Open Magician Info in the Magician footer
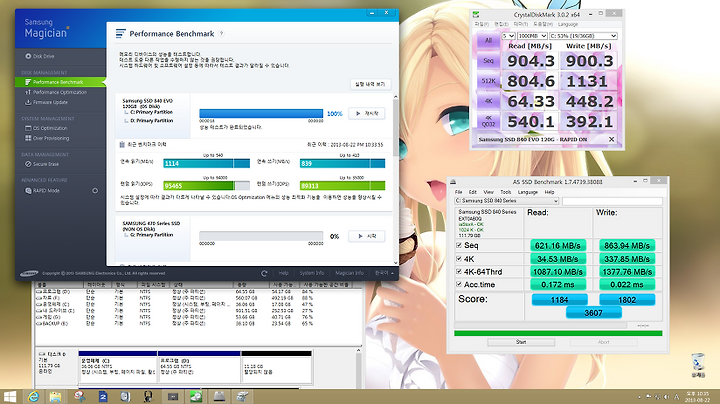 [349, 273]
